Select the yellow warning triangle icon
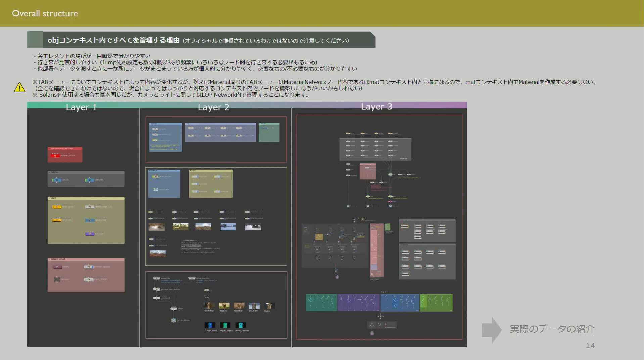Image resolution: width=644 pixels, height=360 pixels. [x=19, y=88]
